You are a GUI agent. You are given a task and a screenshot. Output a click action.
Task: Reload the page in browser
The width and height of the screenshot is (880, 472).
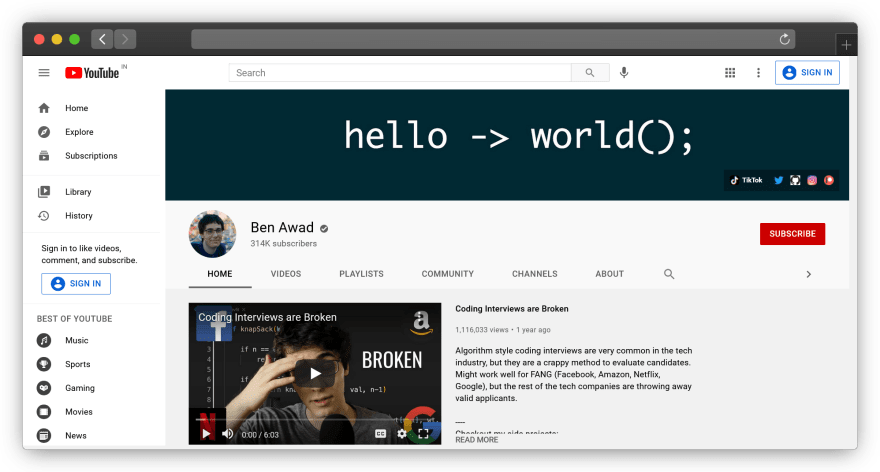pyautogui.click(x=785, y=39)
